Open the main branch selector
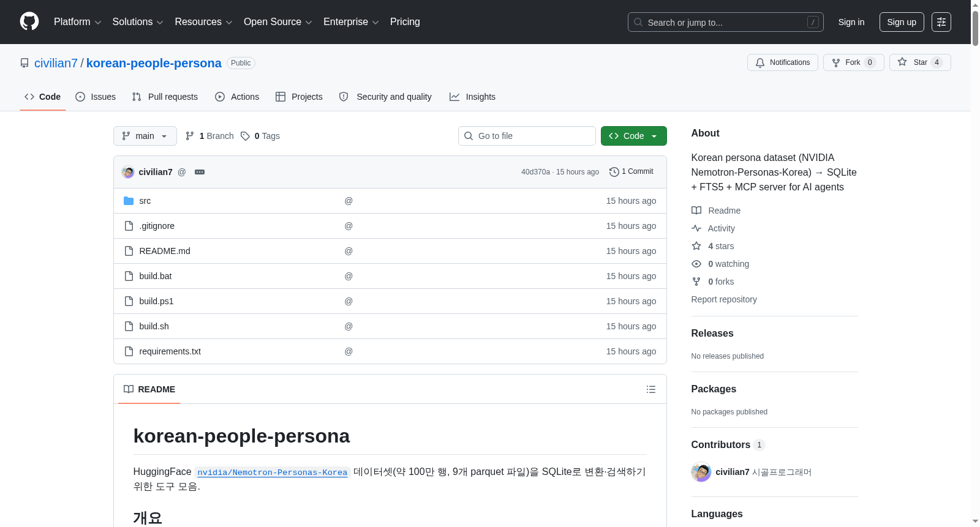The height and width of the screenshot is (527, 980). (x=145, y=136)
